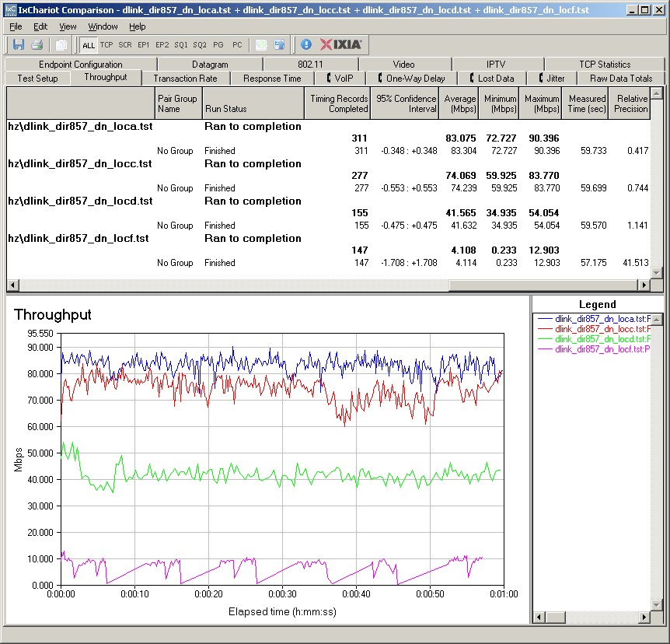Open the Window menu

point(103,26)
